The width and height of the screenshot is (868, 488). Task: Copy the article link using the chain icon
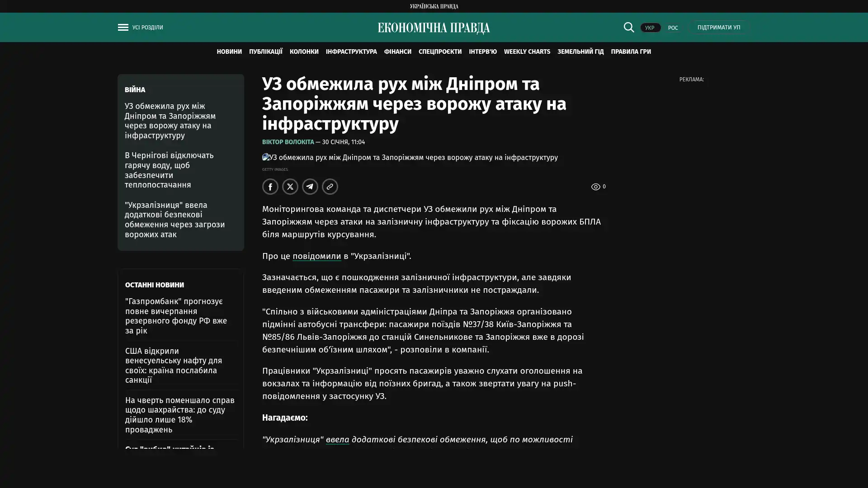[330, 187]
